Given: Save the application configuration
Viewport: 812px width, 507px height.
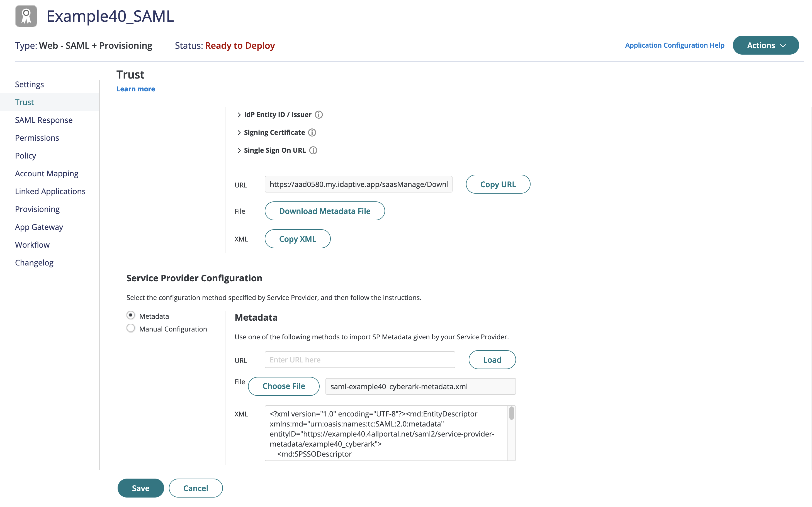Looking at the screenshot, I should coord(140,488).
